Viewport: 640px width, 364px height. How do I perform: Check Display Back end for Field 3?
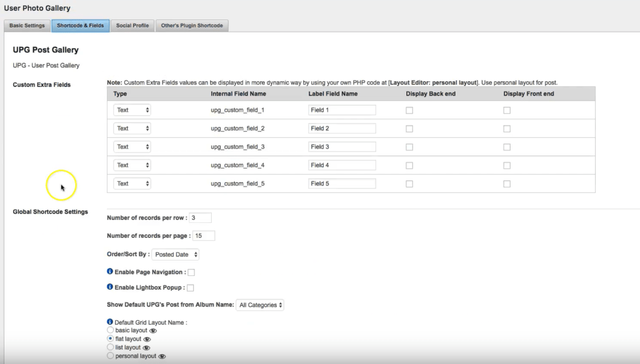click(409, 147)
